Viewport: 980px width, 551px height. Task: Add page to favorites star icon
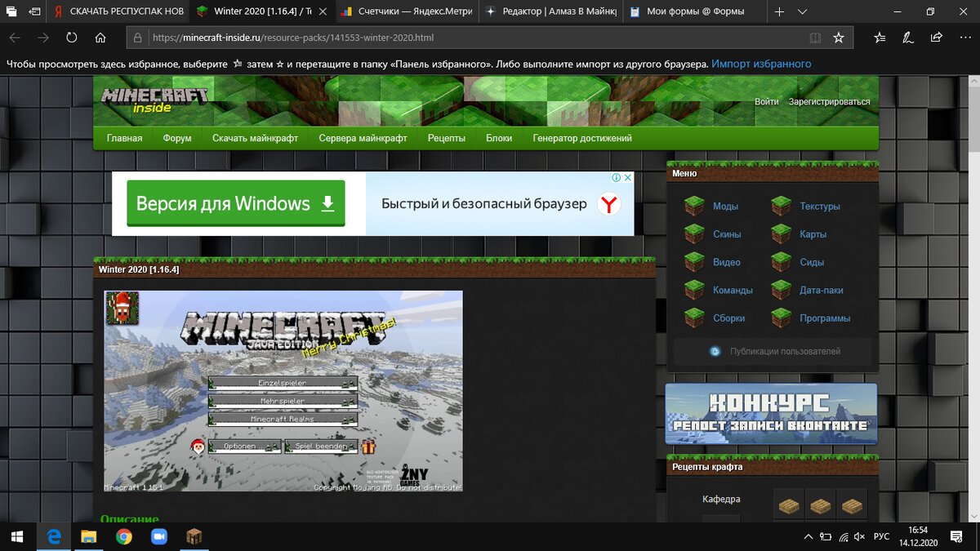tap(838, 38)
